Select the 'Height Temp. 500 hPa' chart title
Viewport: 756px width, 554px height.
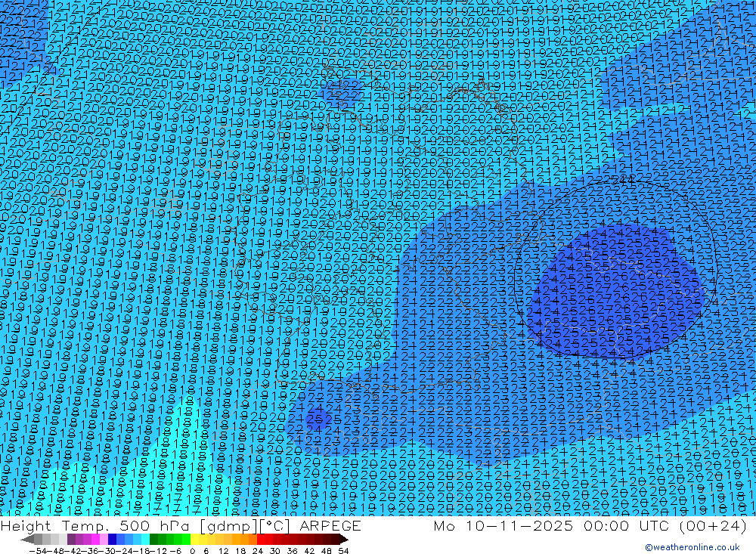[x=97, y=525]
